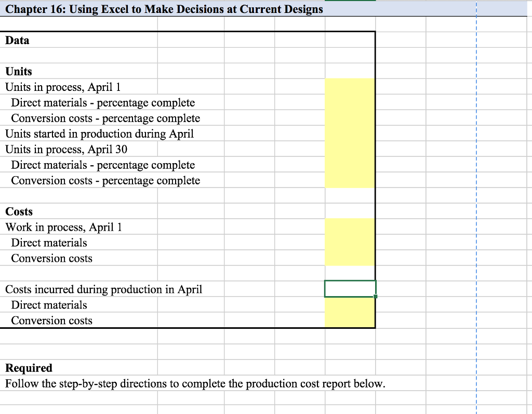Click yellow input cell for Units in process April 1
532x414 pixels.
click(x=350, y=87)
